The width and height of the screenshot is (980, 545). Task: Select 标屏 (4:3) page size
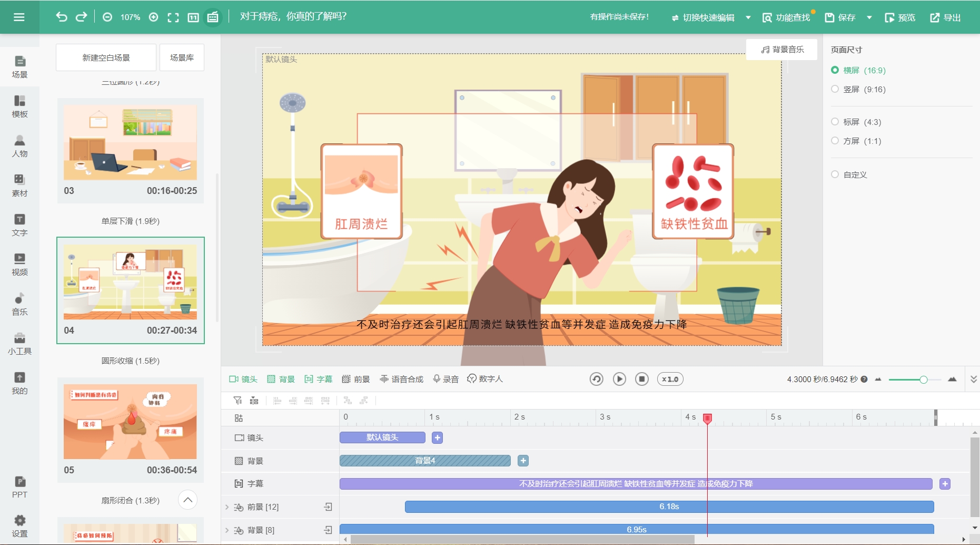[856, 122]
